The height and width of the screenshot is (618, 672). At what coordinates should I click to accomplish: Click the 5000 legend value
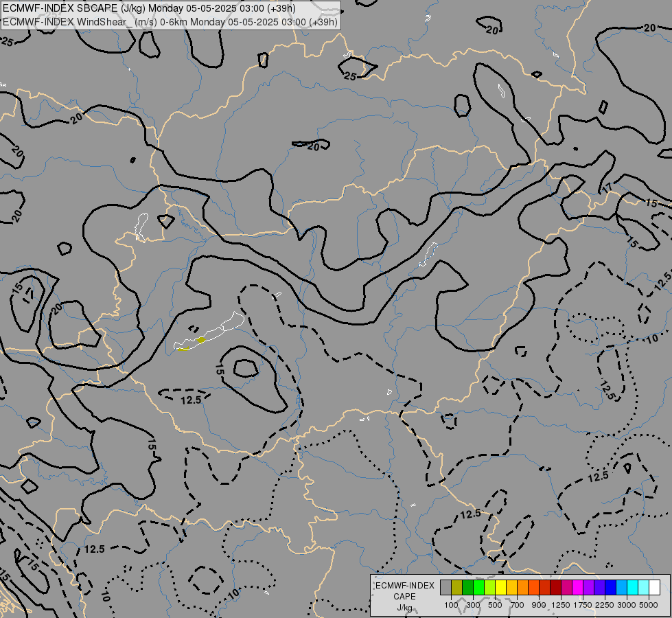point(649,605)
